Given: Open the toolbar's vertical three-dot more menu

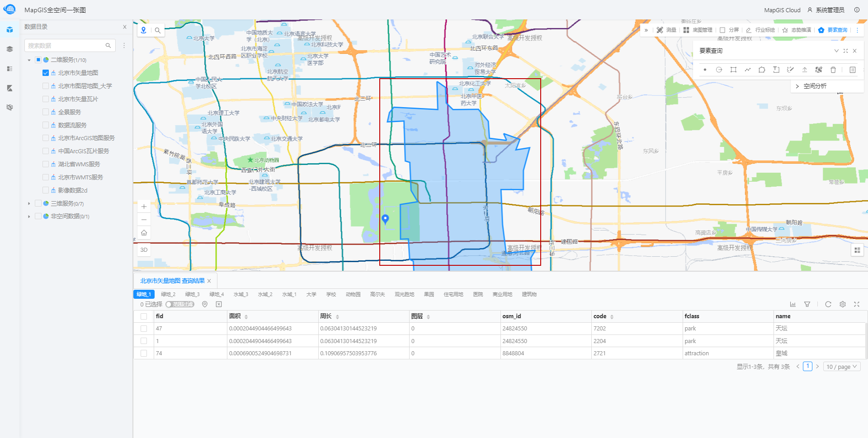Looking at the screenshot, I should pyautogui.click(x=858, y=30).
